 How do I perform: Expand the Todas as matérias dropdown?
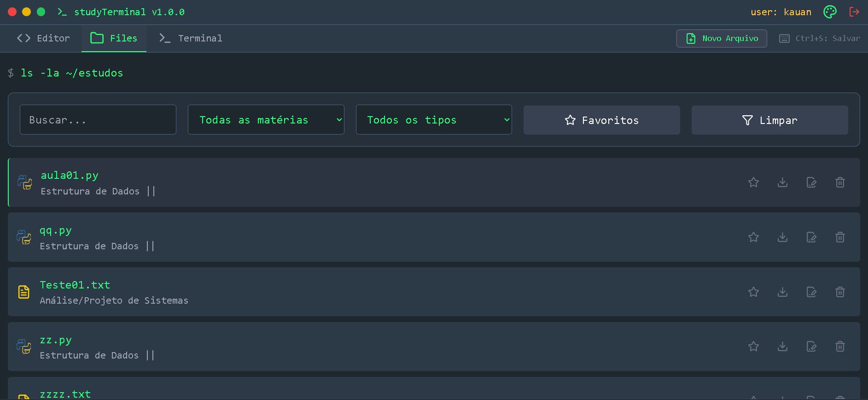point(266,120)
